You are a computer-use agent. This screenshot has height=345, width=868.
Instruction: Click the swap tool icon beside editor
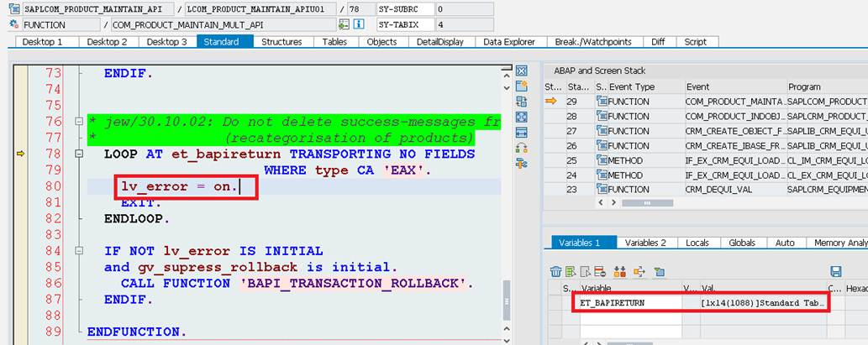521,102
